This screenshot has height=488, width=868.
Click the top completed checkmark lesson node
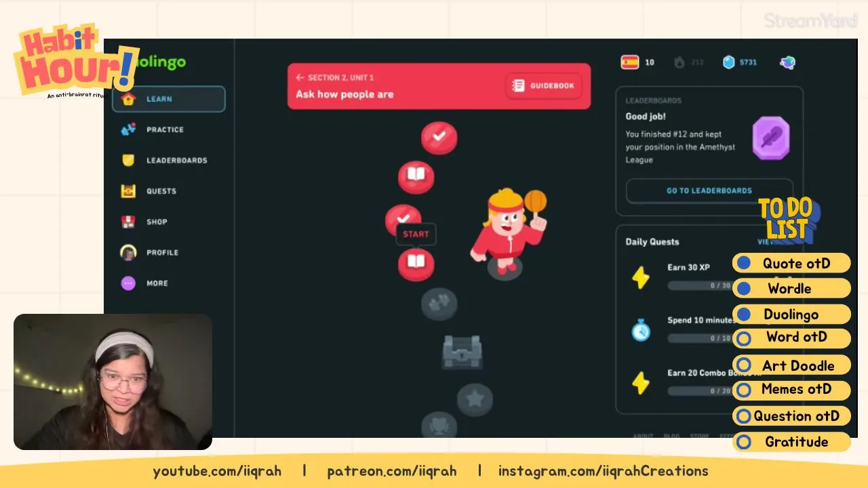point(439,138)
